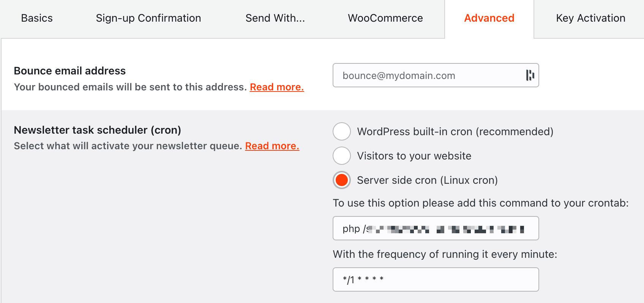The image size is (644, 303).
Task: Switch to the Sign-up Confirmation tab
Action: pos(148,18)
